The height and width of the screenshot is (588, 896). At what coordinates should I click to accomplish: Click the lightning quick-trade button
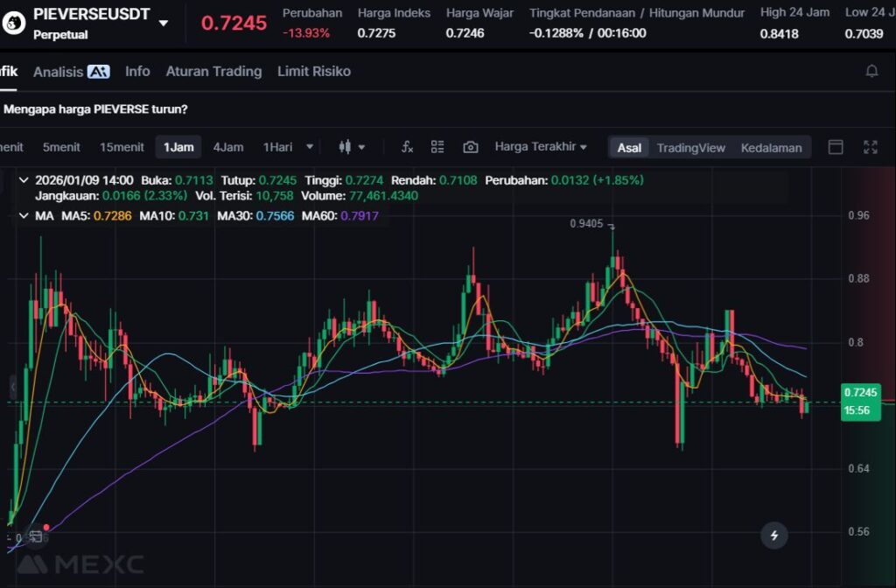(x=773, y=535)
